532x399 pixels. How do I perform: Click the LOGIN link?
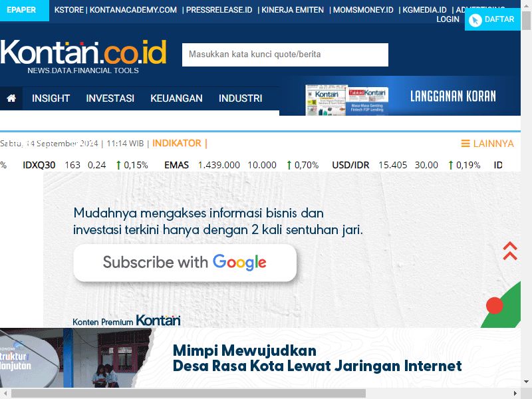click(x=448, y=19)
